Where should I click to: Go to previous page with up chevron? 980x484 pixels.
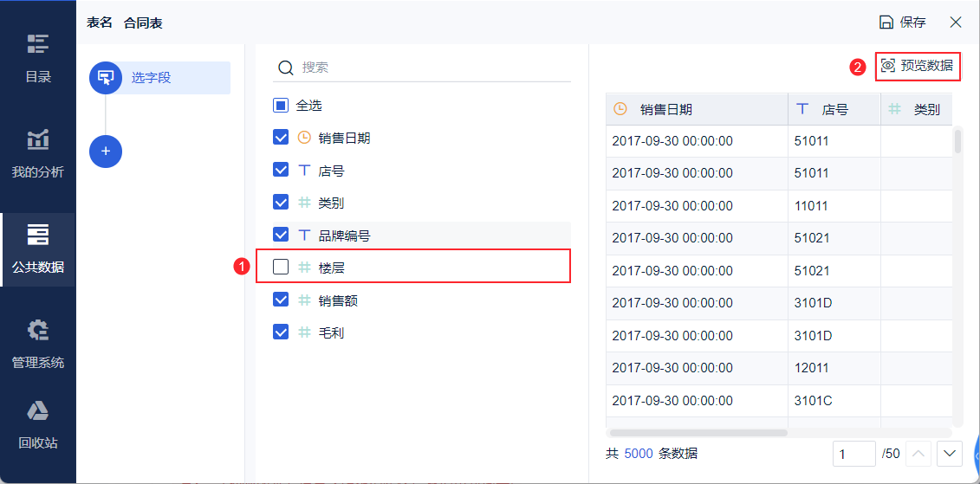(918, 454)
